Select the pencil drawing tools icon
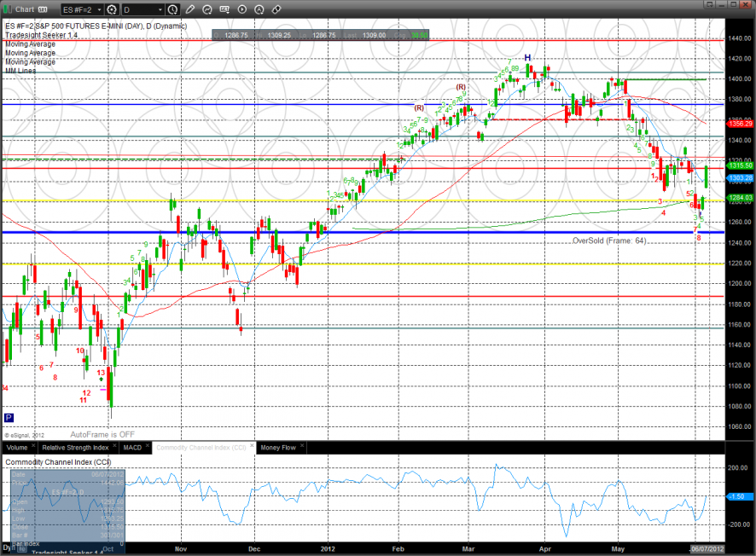 190,9
